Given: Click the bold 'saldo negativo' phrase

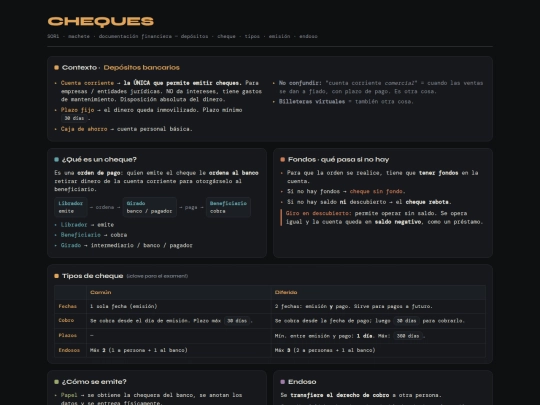Looking at the screenshot, I should pyautogui.click(x=398, y=222).
